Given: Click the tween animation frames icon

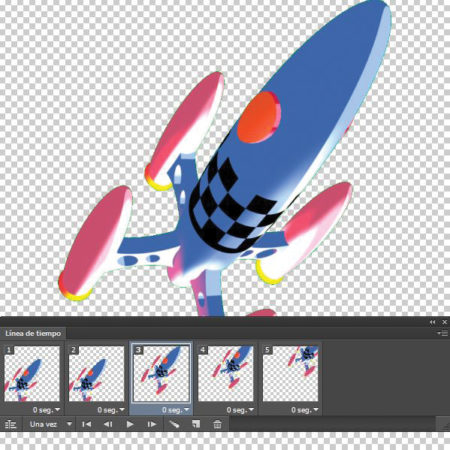Looking at the screenshot, I should [174, 424].
